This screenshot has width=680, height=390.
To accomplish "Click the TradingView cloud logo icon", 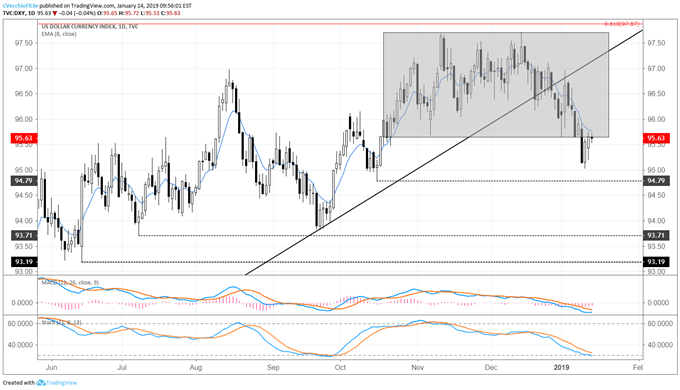I will tap(41, 383).
